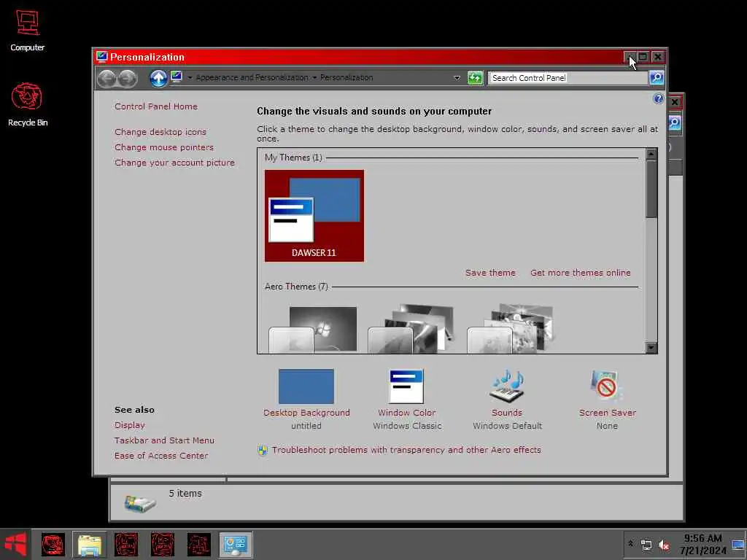Click the search magnifier button
Viewport: 747px width, 560px height.
click(x=657, y=77)
